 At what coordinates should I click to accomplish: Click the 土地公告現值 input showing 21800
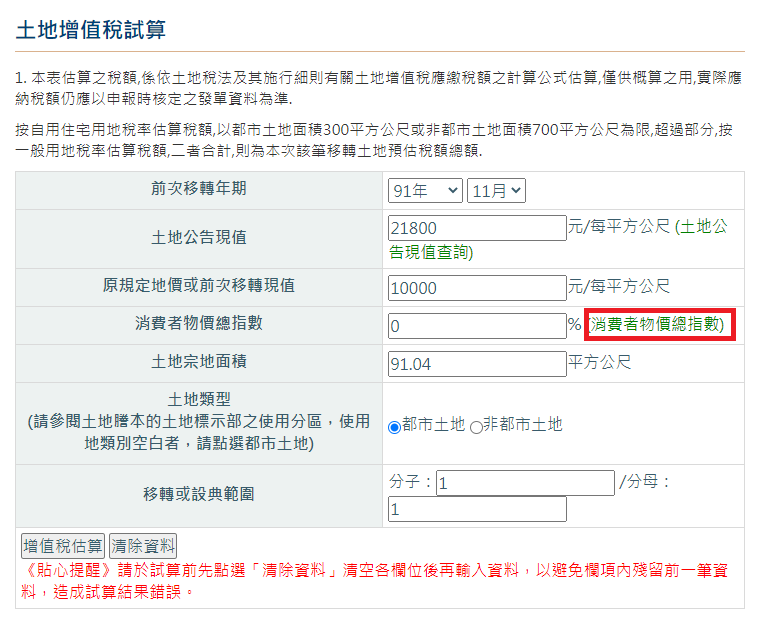coord(477,228)
